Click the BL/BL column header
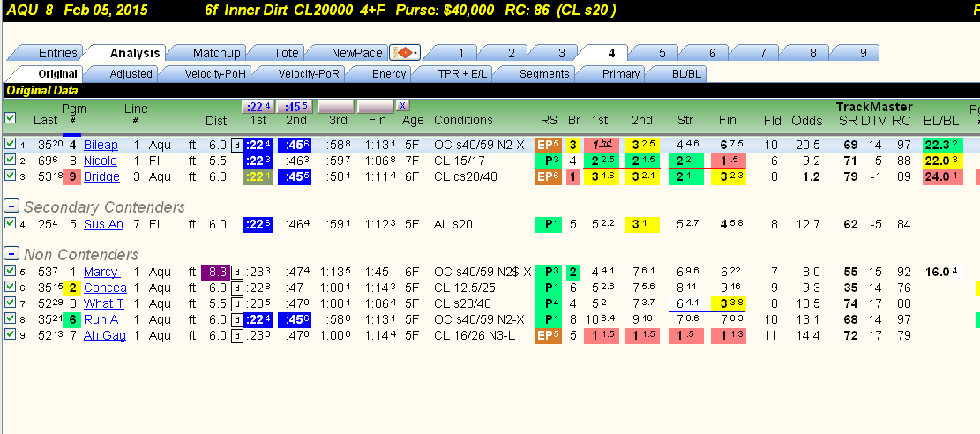The image size is (980, 434). 940,120
